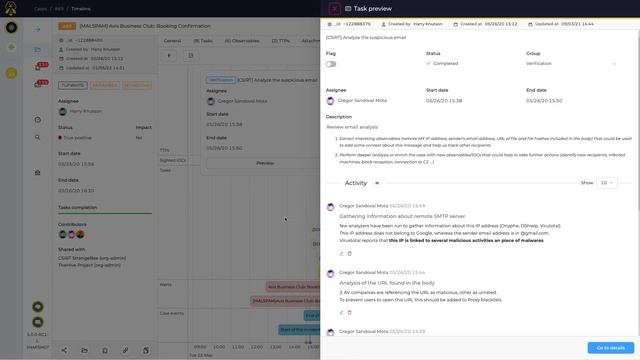Viewport: 640px width, 360px height.
Task: Click the Tasks completion progress bar
Action: 105,213
